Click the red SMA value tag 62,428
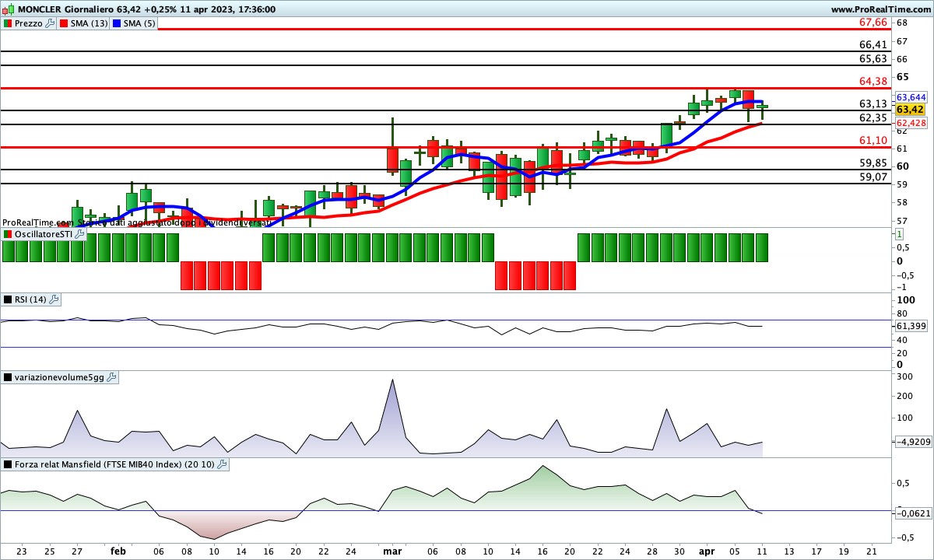This screenshot has height=560, width=934. coord(911,123)
